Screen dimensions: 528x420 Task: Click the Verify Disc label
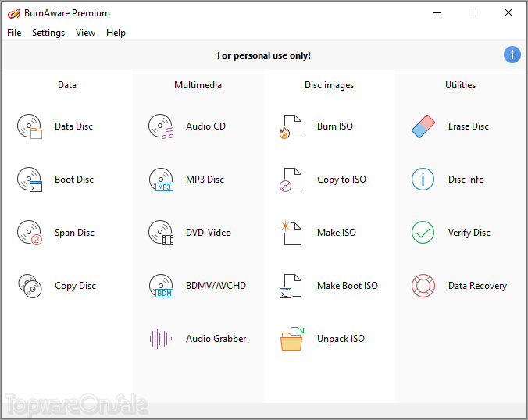(469, 233)
